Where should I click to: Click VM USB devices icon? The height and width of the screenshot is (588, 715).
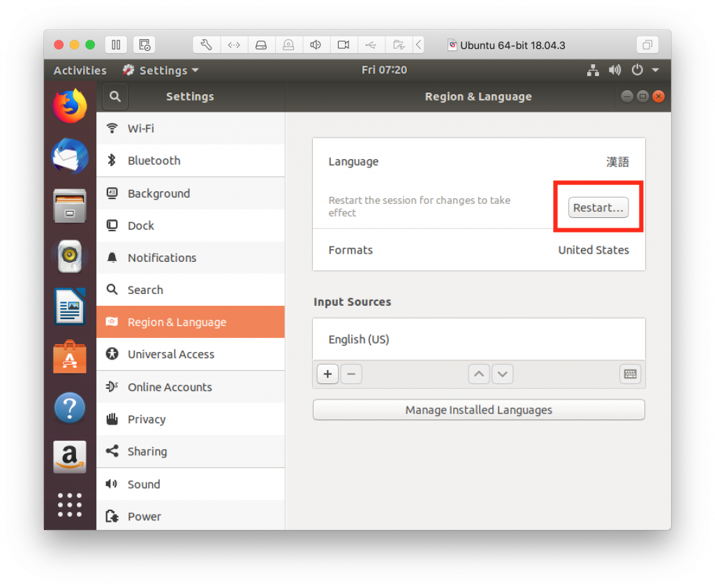pos(371,45)
